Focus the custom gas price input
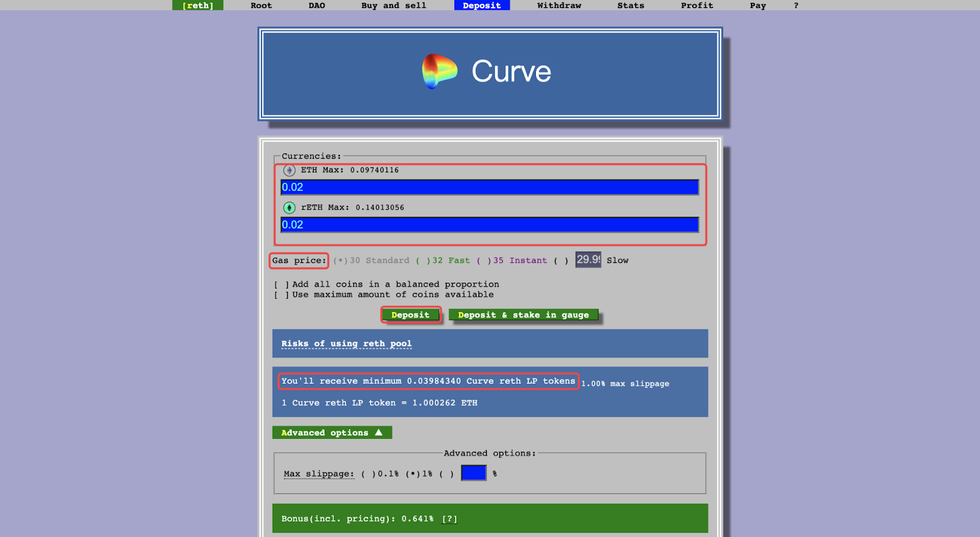The height and width of the screenshot is (537, 980). pyautogui.click(x=588, y=260)
